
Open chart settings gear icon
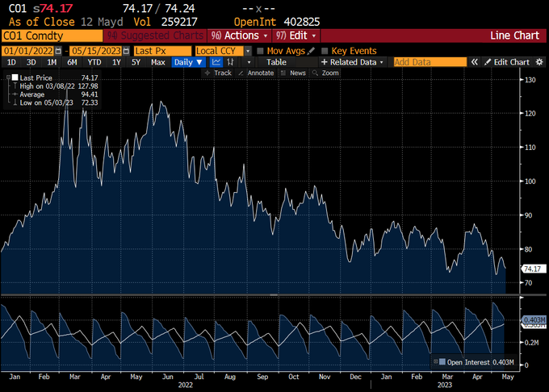[539, 62]
